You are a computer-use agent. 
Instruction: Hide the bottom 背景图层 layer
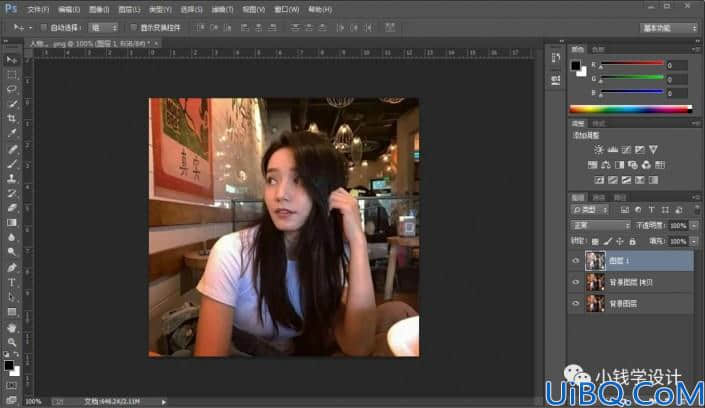click(576, 303)
